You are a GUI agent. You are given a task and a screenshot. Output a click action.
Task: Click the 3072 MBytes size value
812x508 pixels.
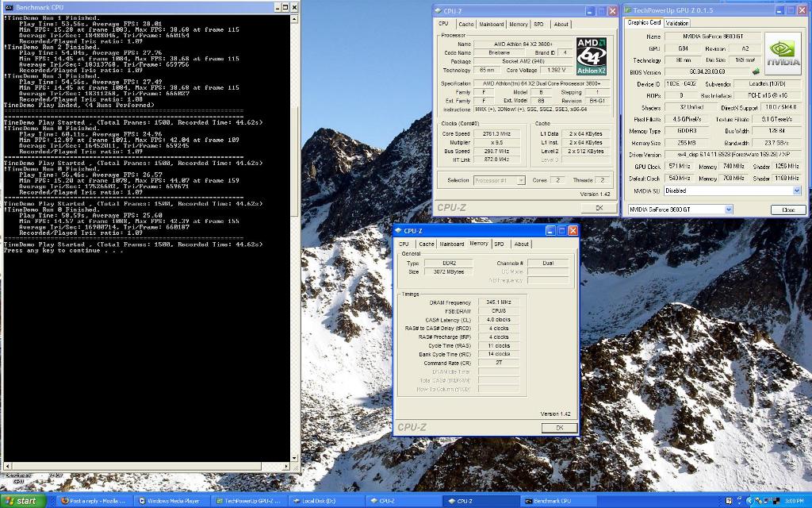(449, 272)
